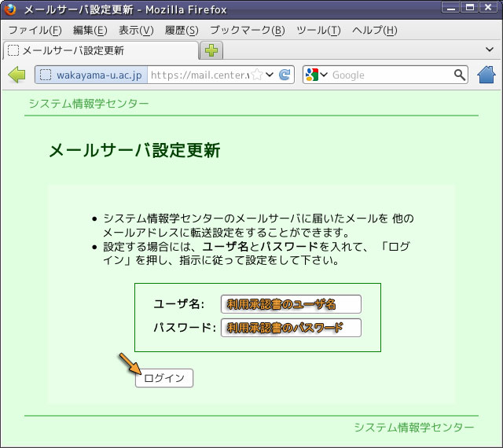503x448 pixels.
Task: Select the メールサーバ設定更新 tab
Action: pyautogui.click(x=101, y=50)
